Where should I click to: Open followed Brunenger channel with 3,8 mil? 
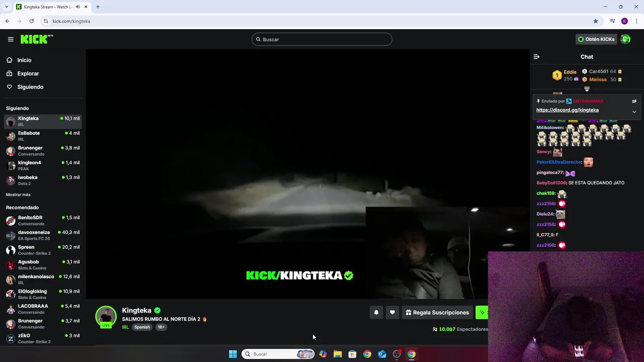pos(43,151)
